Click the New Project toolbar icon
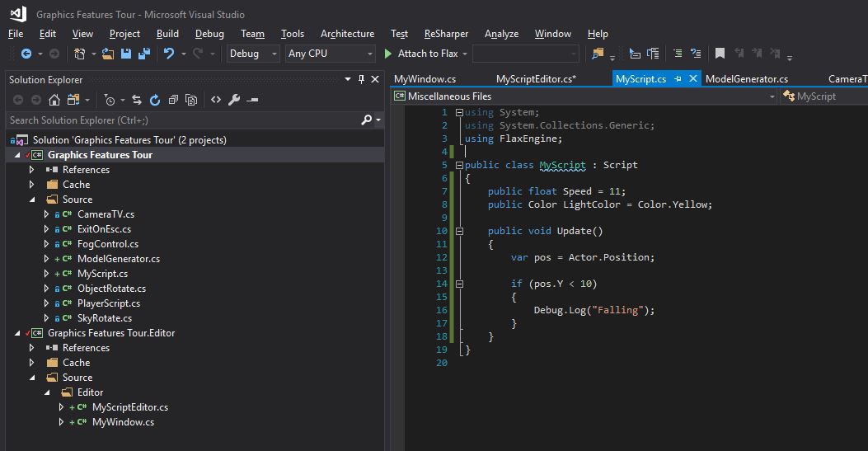The width and height of the screenshot is (868, 451). tap(80, 54)
